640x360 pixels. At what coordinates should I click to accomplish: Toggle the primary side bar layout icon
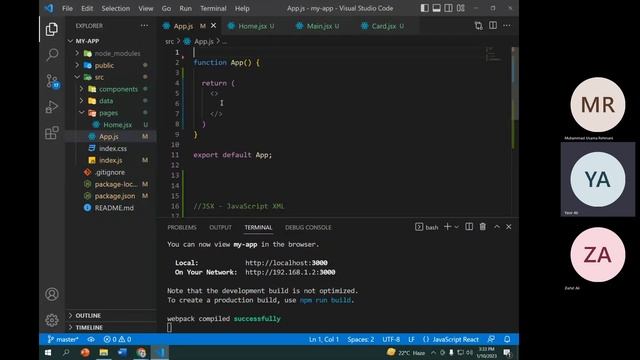tap(425, 8)
